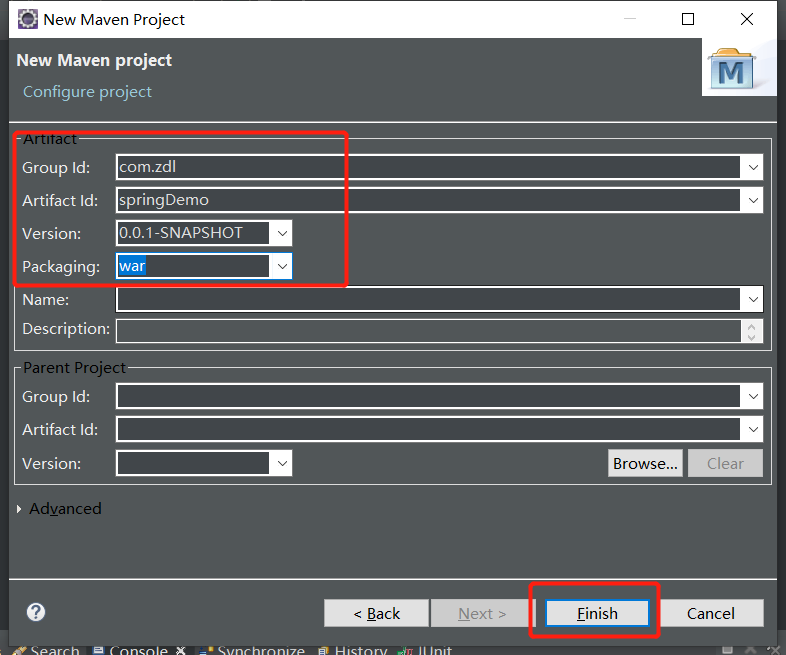Click the empty Name input field
This screenshot has height=655, width=786.
coord(428,300)
